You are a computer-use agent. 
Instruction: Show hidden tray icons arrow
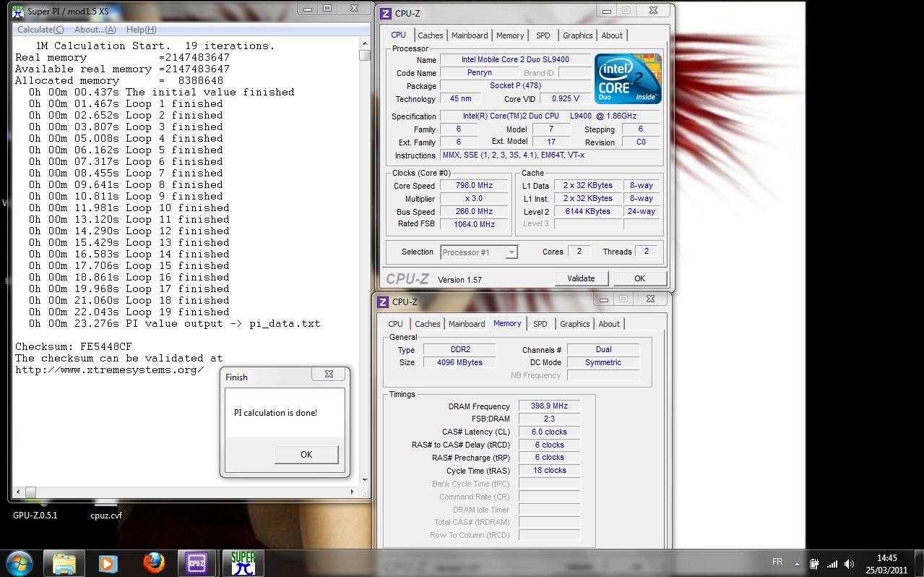point(798,563)
